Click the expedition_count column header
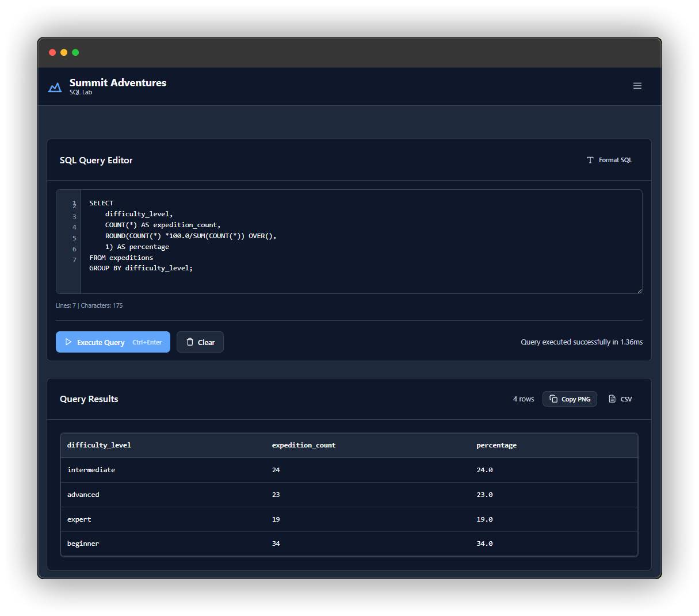Screen dimensions: 699x616 303,445
